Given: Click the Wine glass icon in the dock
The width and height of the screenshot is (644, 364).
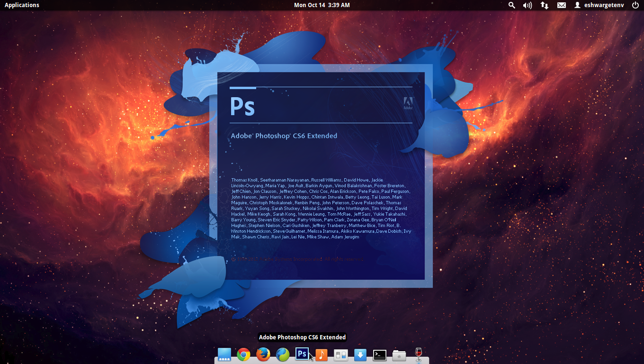Looking at the screenshot, I should pos(418,355).
